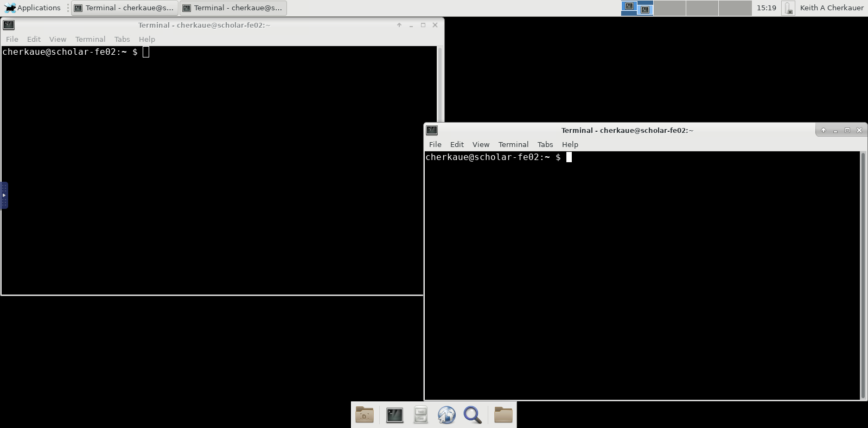Image resolution: width=868 pixels, height=428 pixels.
Task: Open the Keith A Cherkauer user menu
Action: click(831, 8)
